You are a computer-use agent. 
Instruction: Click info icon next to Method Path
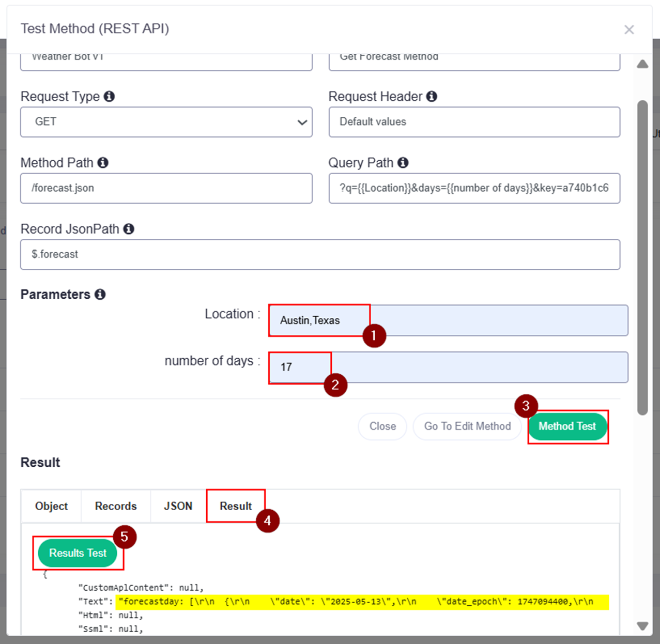click(x=103, y=163)
